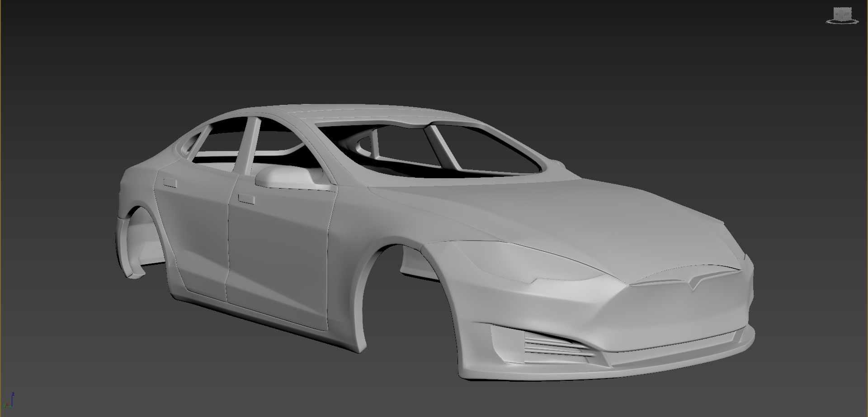Select the LEFT face on the ViewCube
The image size is (868, 417).
pos(846,14)
